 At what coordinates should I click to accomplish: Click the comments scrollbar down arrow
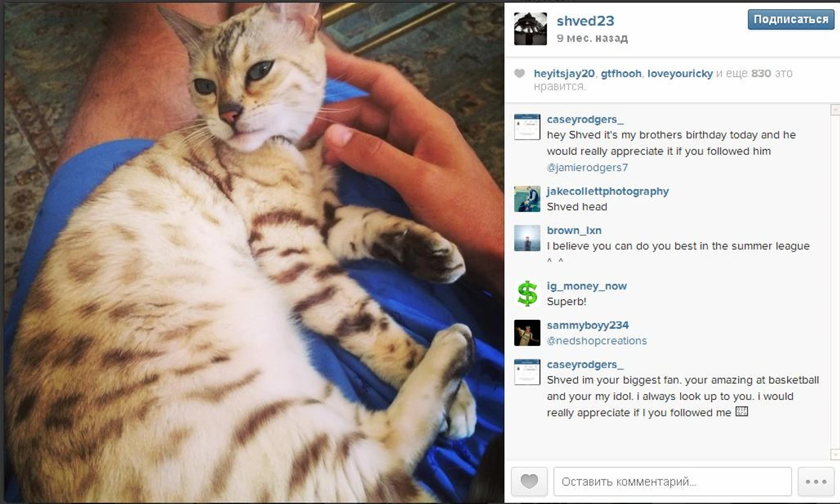835,455
